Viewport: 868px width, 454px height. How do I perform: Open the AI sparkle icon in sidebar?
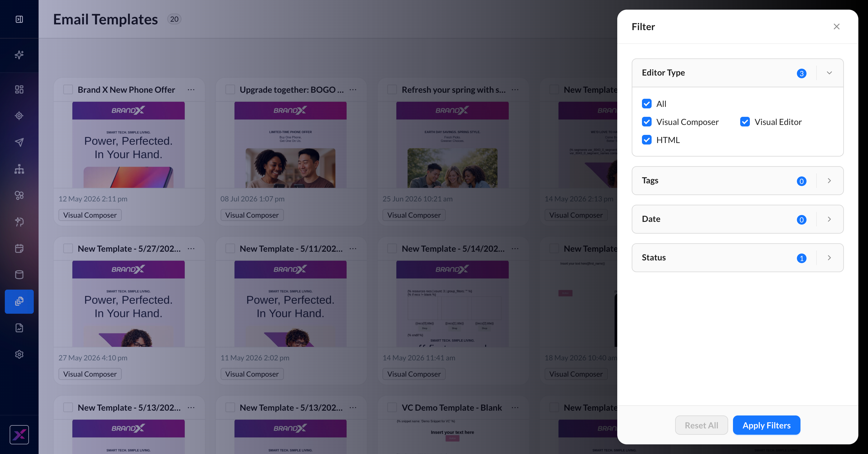pyautogui.click(x=19, y=54)
